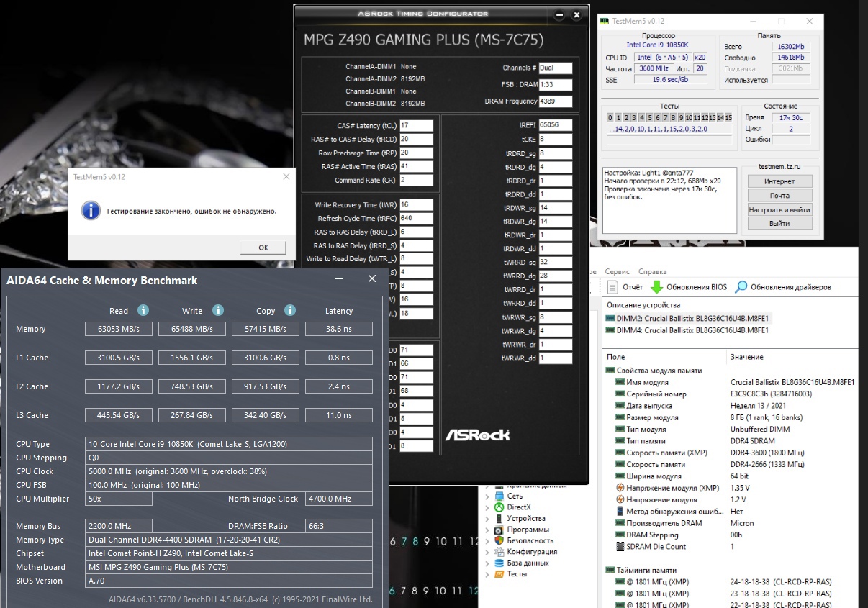
Task: Click the Интернет button in TestMem5
Action: click(x=779, y=181)
